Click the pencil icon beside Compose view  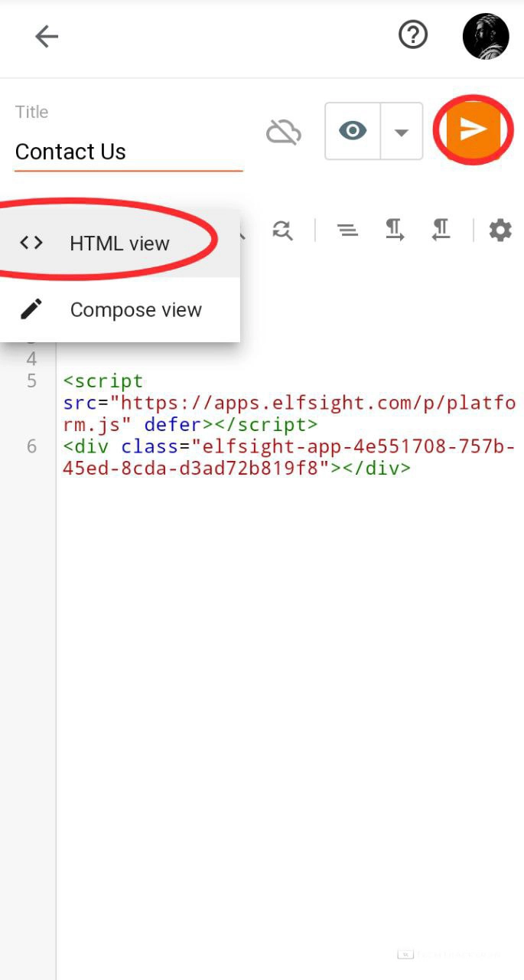(x=31, y=309)
